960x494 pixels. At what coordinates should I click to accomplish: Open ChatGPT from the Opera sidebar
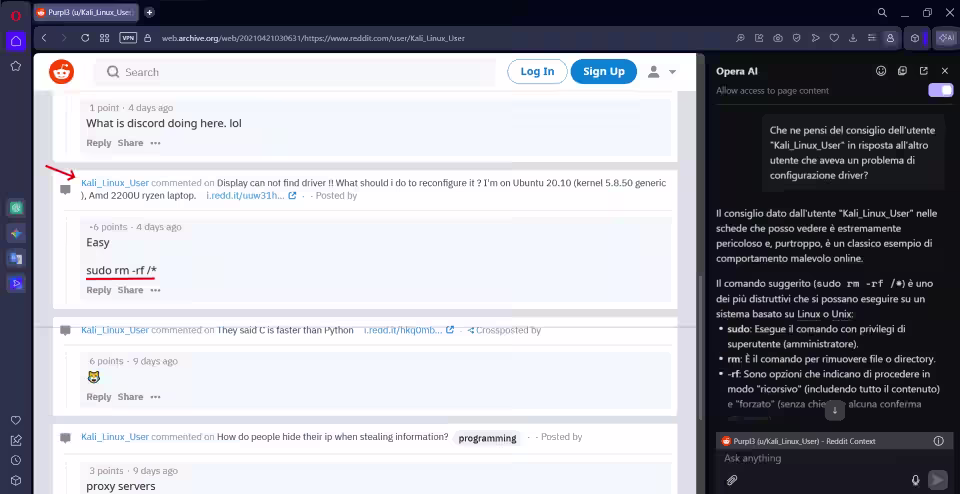pos(16,208)
